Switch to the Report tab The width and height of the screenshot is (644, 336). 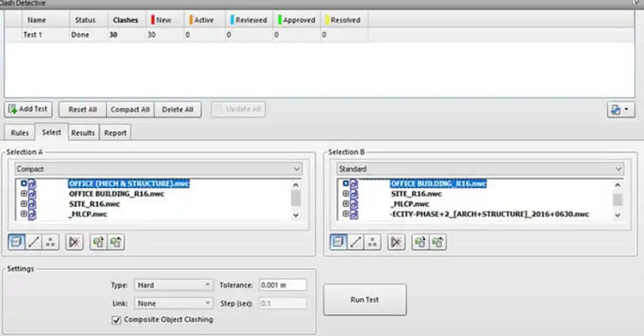pos(115,133)
